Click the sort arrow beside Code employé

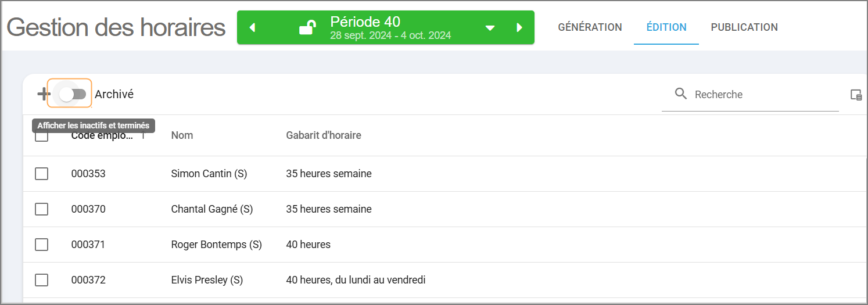143,136
